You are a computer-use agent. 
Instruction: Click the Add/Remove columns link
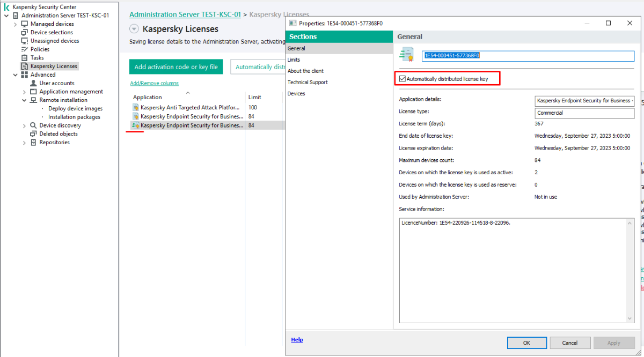tap(155, 83)
